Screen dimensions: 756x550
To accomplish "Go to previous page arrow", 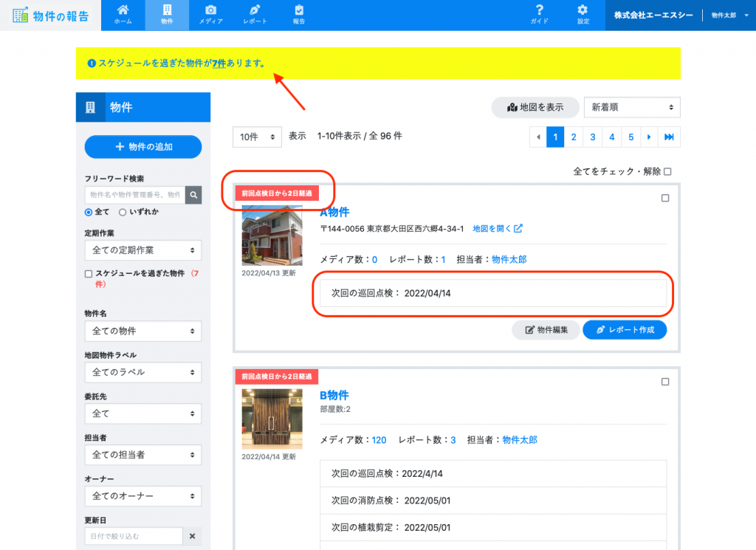I will 538,137.
